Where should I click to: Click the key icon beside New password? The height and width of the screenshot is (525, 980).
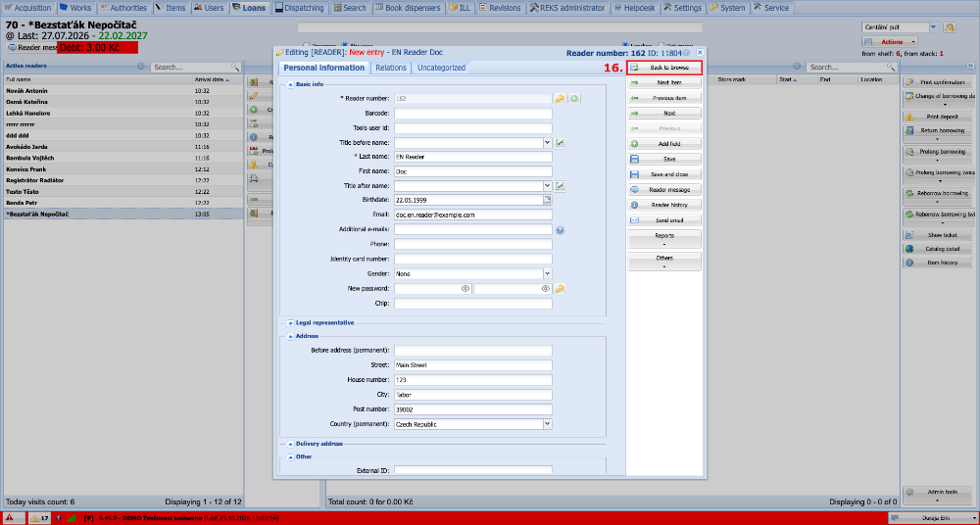coord(560,289)
